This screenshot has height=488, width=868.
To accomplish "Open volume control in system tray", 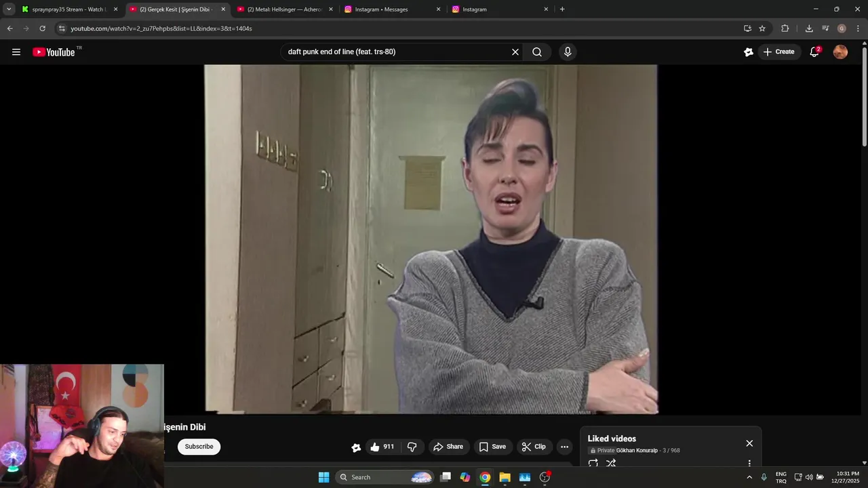I will tap(809, 477).
